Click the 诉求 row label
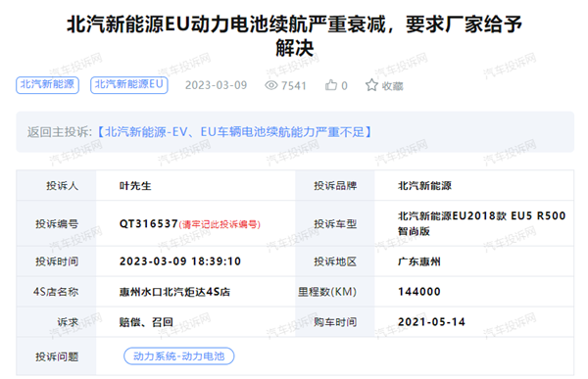The width and height of the screenshot is (588, 379). pos(68,322)
